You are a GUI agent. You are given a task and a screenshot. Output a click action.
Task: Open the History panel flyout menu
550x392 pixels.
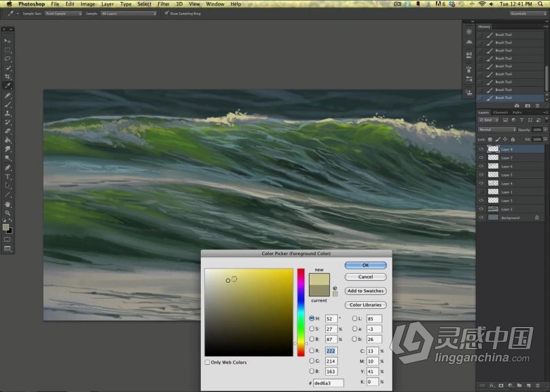pyautogui.click(x=545, y=26)
